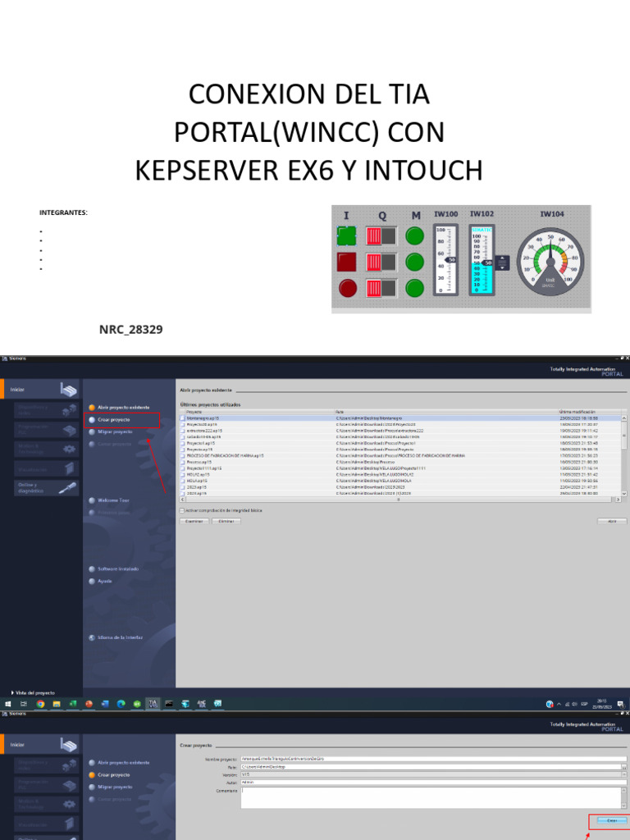Open Online y diagnóstico portal in recent-projects window

(46, 487)
